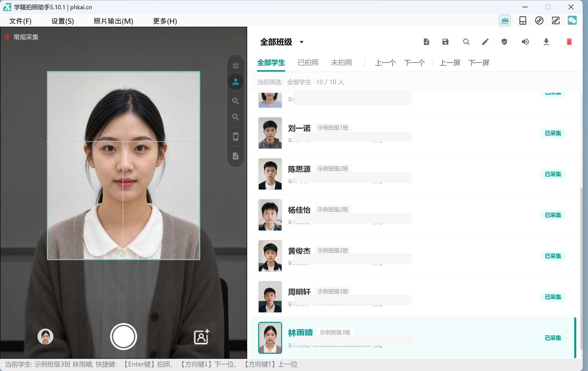Zoom out the camera preview

coord(235,117)
